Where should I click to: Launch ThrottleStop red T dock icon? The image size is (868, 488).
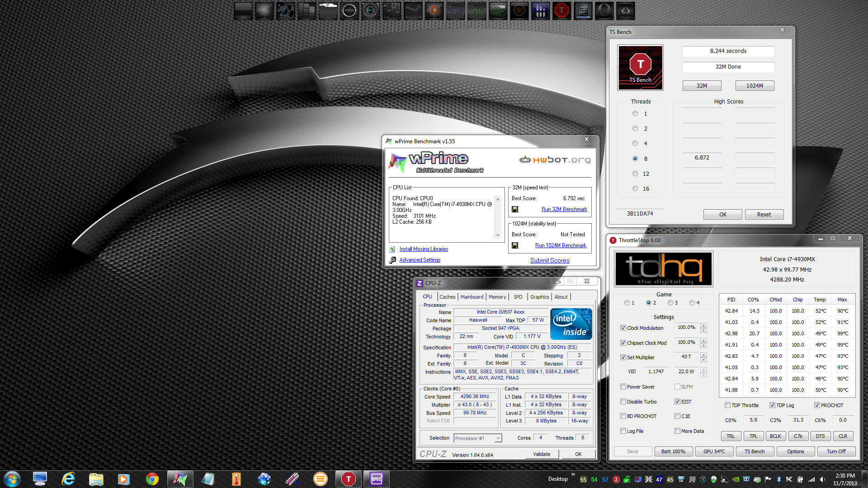click(x=561, y=10)
